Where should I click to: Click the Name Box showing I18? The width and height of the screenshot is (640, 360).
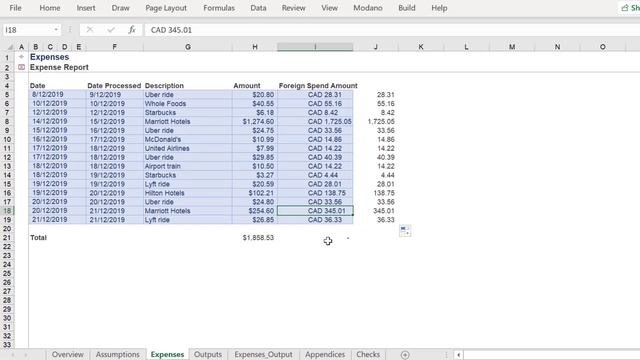point(27,30)
